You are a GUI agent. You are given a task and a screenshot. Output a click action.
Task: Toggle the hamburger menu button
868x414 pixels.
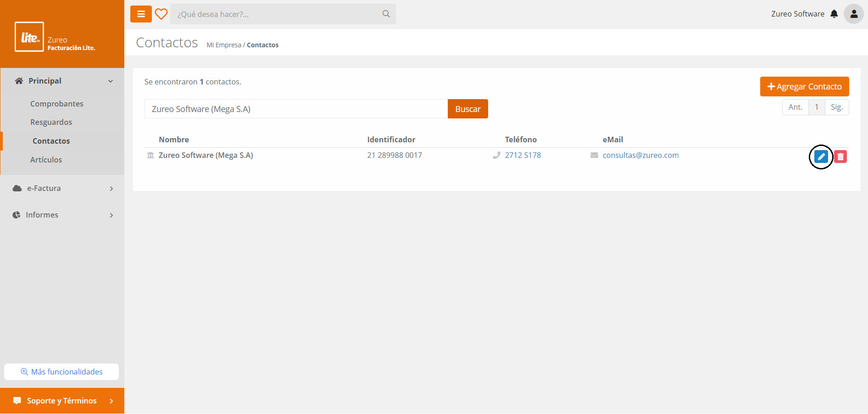(x=141, y=14)
